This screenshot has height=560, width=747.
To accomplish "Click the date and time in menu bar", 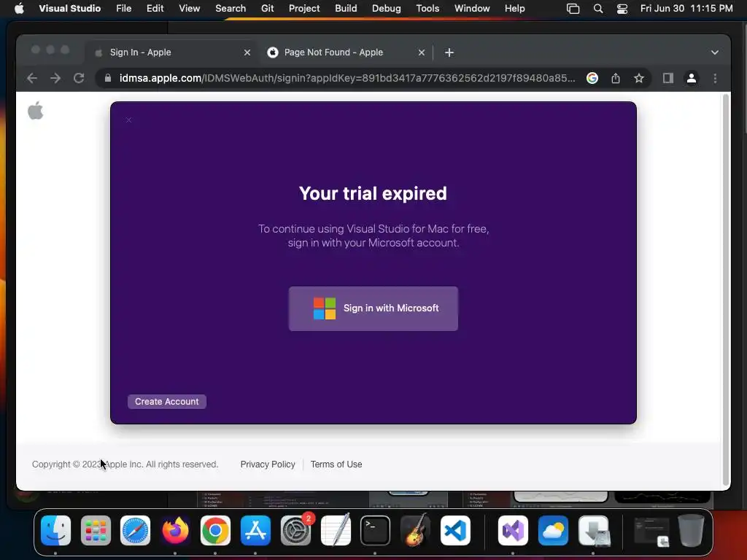I will coord(686,9).
